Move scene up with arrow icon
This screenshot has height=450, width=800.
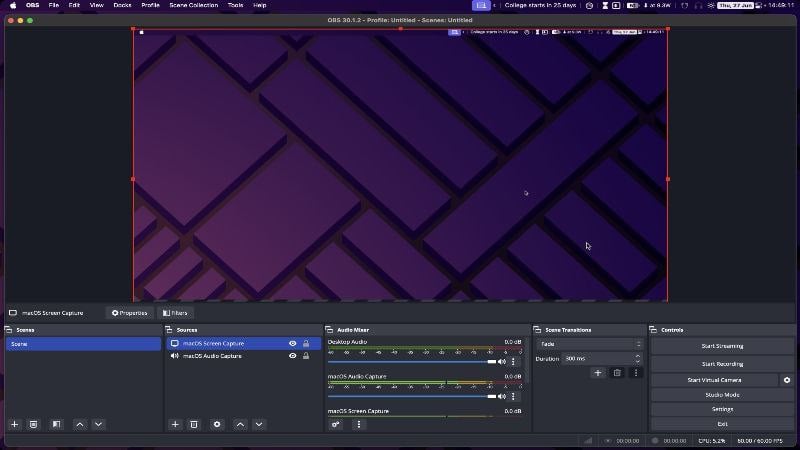[80, 424]
